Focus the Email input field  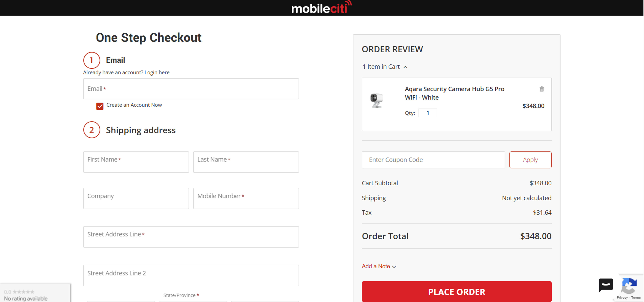[191, 89]
